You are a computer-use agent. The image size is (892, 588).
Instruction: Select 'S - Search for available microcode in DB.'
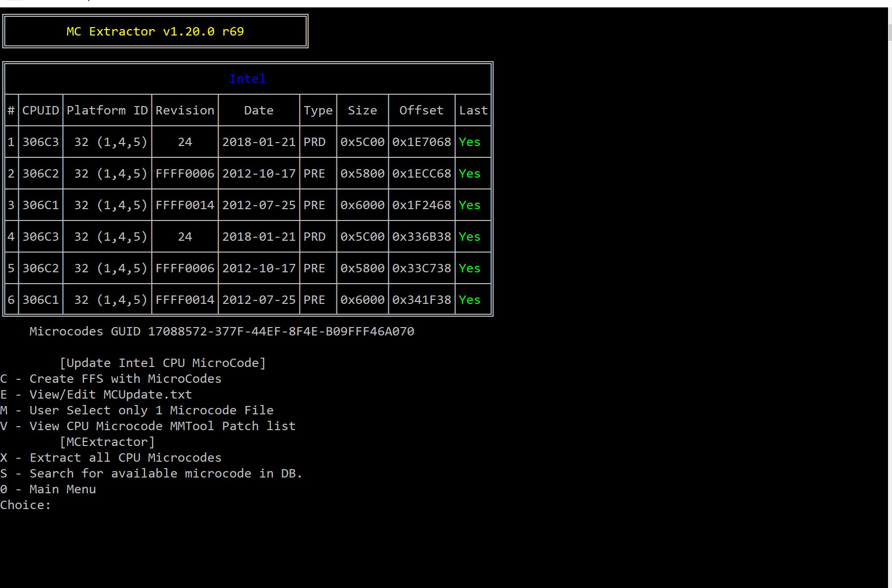(151, 474)
